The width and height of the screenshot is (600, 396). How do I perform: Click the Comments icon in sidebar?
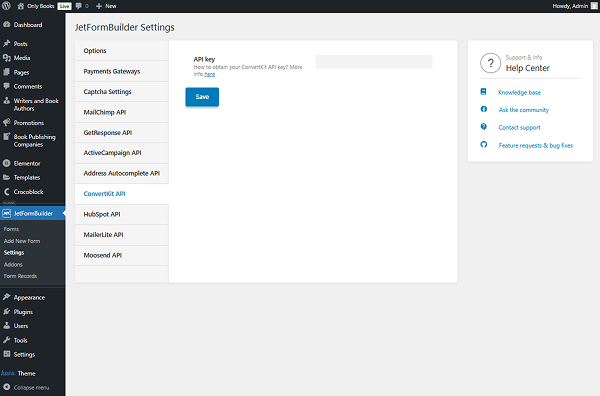(7, 86)
